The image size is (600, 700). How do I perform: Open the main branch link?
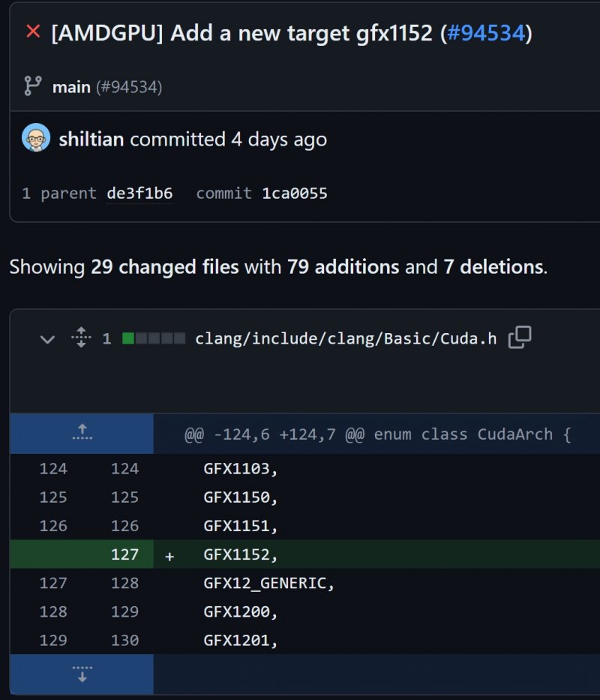coord(71,87)
